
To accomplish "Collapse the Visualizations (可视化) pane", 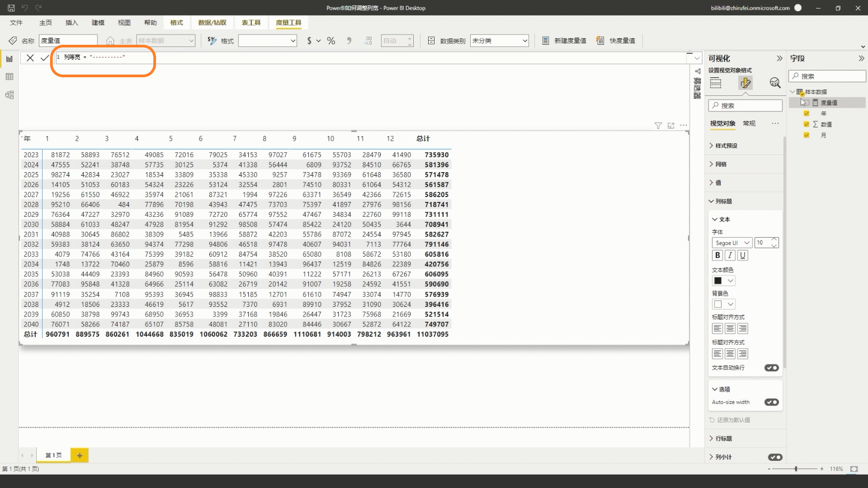I will pos(779,58).
